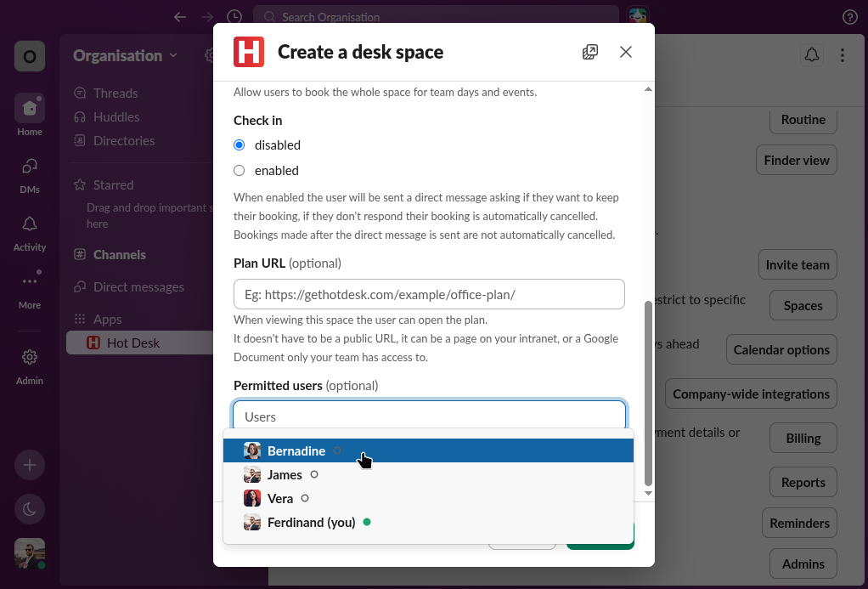Click the Routine button

[803, 120]
